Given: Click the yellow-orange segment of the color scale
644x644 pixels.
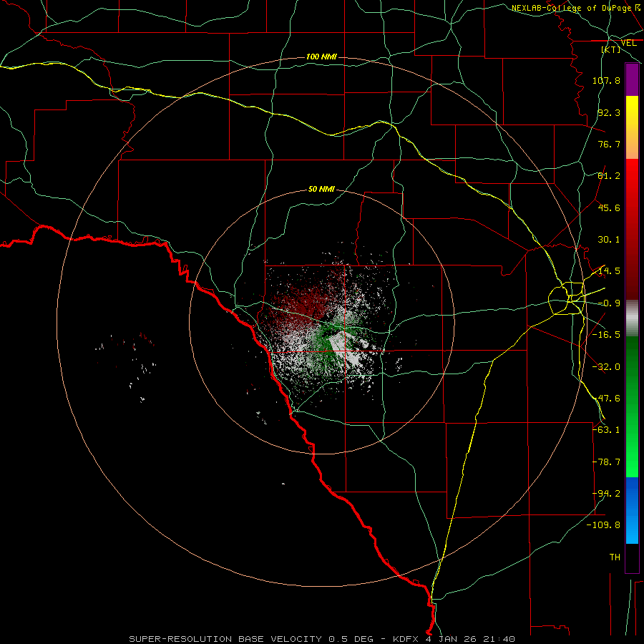Looking at the screenshot, I should pos(632,127).
